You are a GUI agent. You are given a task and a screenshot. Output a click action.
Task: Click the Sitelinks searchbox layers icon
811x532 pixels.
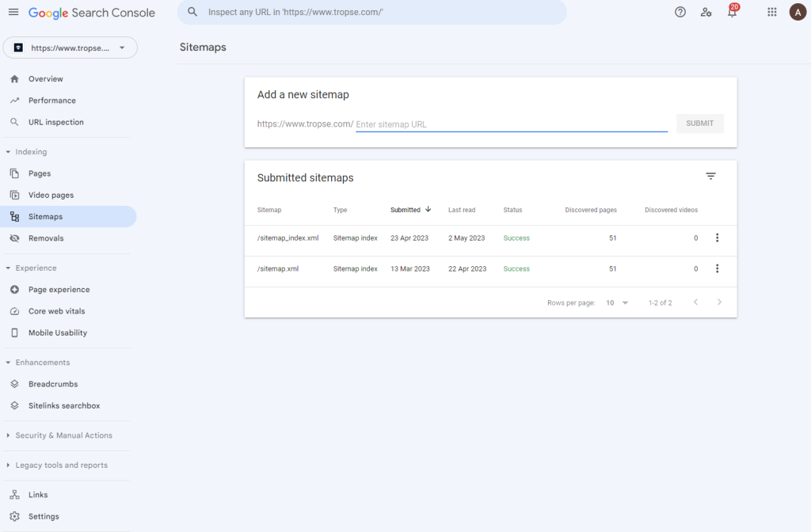pos(14,406)
